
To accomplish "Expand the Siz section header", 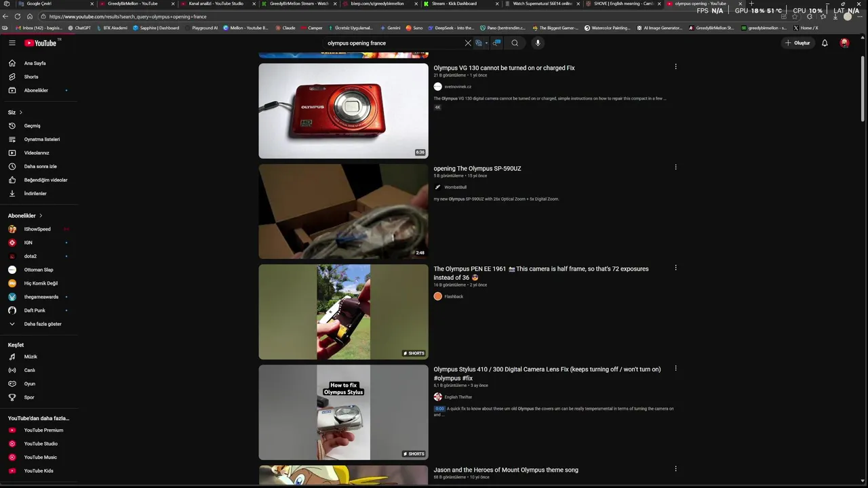I will (x=16, y=112).
